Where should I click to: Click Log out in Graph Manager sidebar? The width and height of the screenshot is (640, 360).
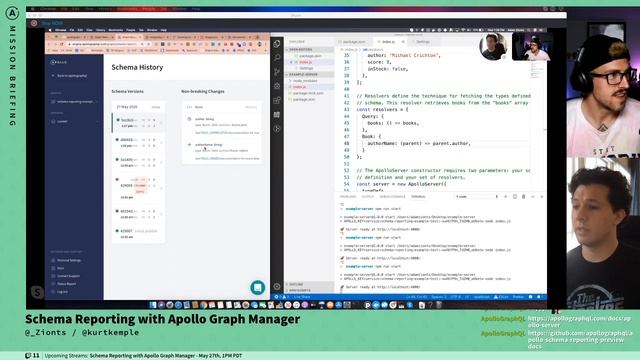click(x=60, y=292)
